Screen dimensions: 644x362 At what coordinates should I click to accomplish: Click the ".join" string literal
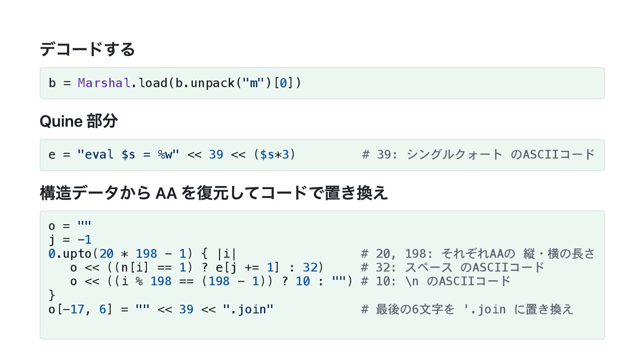[248, 309]
